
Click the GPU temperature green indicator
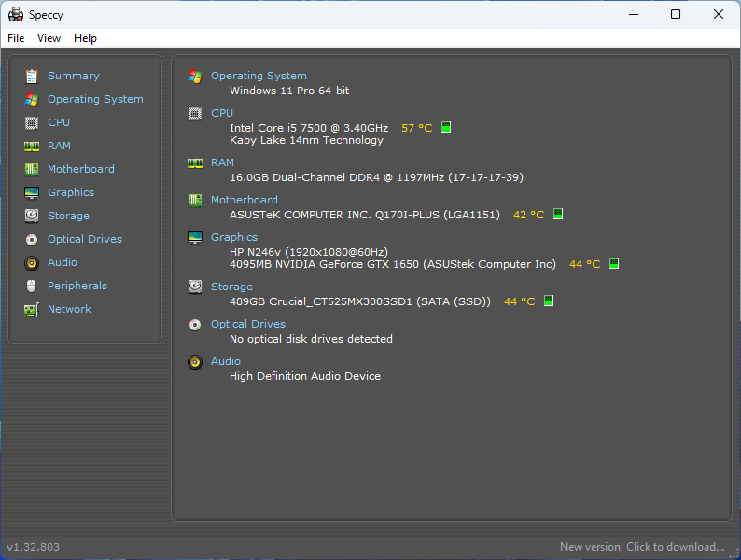coord(614,264)
